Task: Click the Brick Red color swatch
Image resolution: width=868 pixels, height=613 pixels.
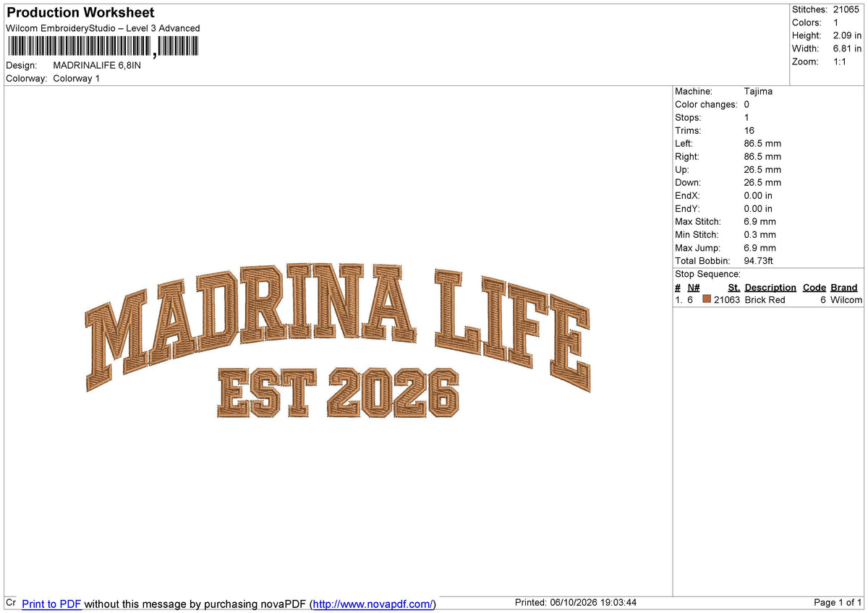Action: (x=707, y=299)
